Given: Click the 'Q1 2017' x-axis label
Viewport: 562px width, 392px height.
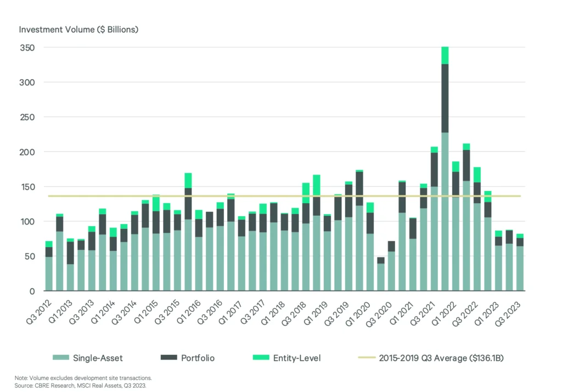Looking at the screenshot, I should coord(232,313).
